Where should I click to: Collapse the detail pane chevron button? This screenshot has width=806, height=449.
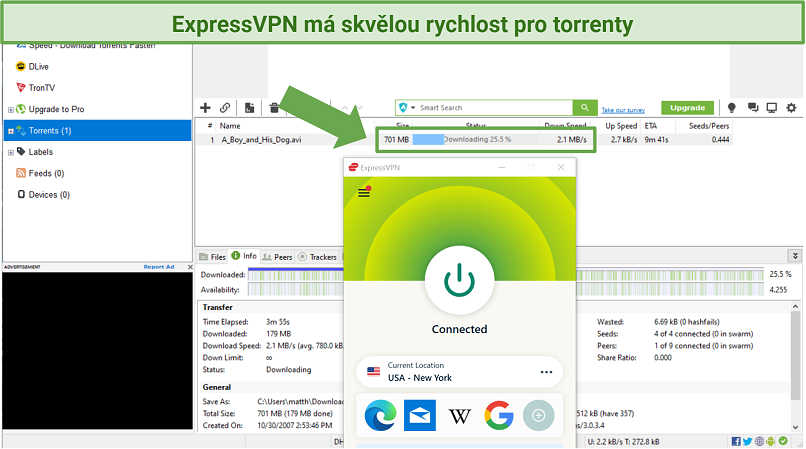pyautogui.click(x=795, y=256)
